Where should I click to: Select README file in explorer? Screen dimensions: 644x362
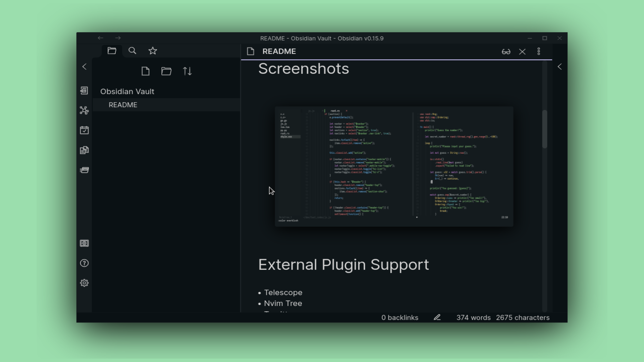pyautogui.click(x=123, y=105)
